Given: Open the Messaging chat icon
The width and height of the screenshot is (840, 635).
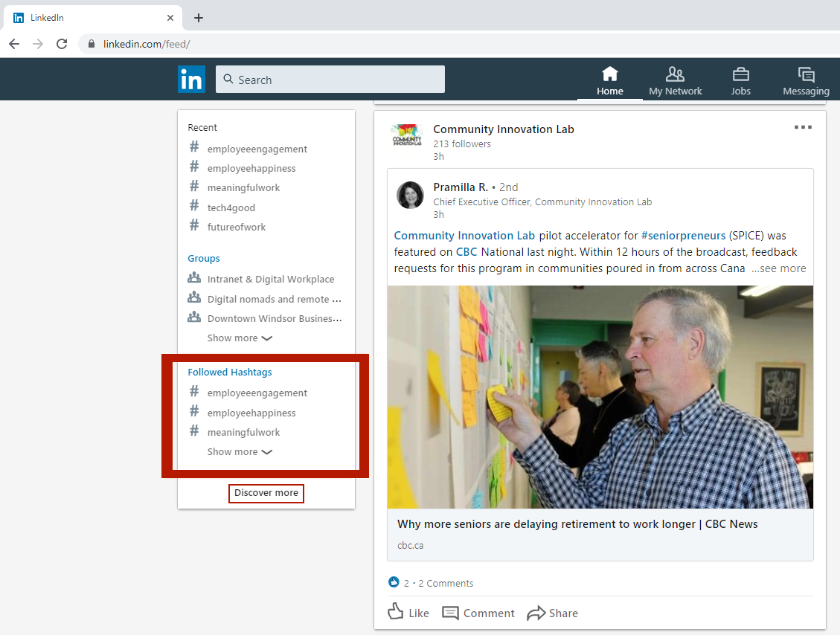Looking at the screenshot, I should 806,74.
